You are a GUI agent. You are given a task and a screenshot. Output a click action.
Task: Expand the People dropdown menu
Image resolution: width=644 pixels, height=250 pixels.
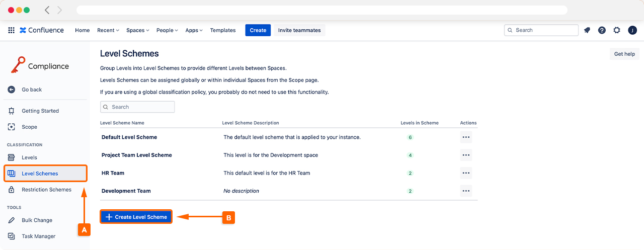point(167,30)
